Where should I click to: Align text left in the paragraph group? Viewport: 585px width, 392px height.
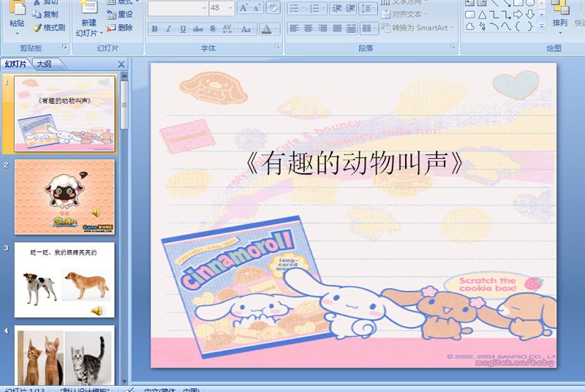[x=294, y=29]
